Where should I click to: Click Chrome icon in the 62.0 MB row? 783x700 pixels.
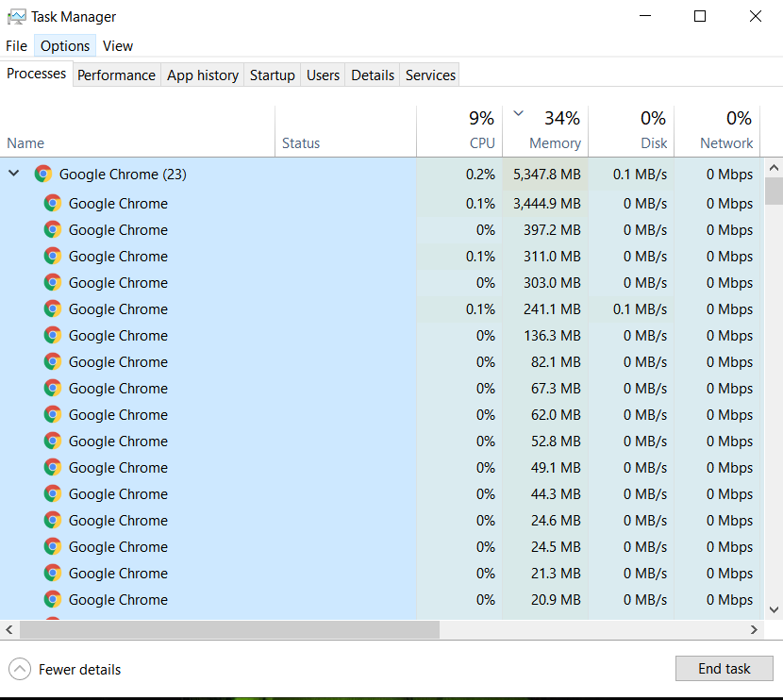[53, 414]
